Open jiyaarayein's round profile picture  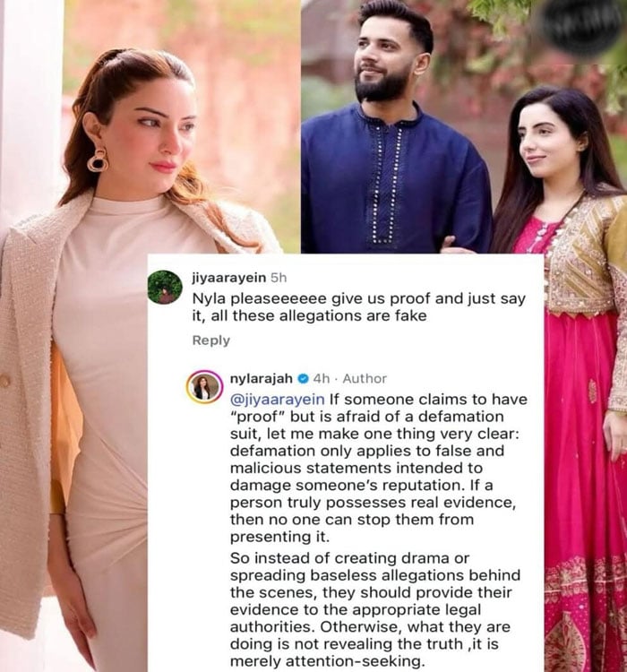165,287
